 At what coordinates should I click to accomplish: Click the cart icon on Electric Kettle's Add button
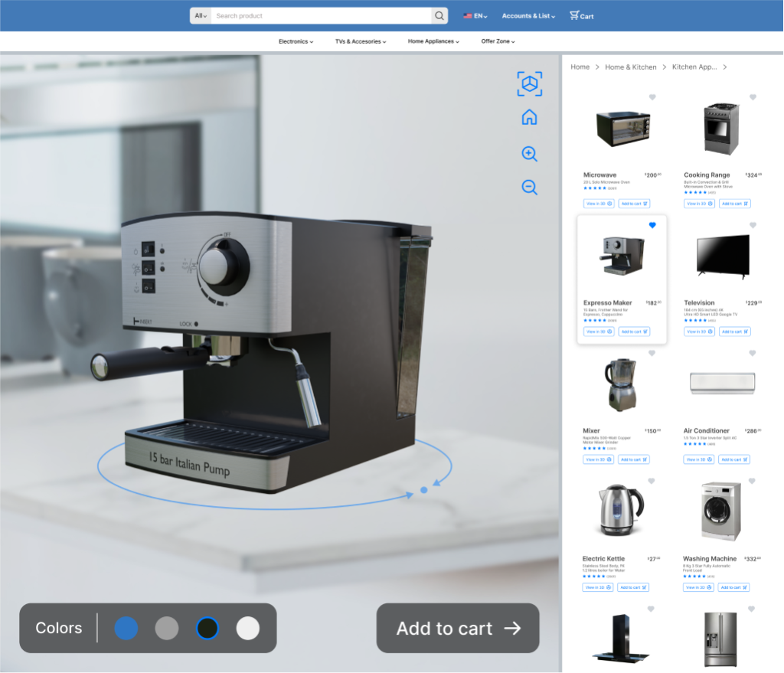[644, 587]
